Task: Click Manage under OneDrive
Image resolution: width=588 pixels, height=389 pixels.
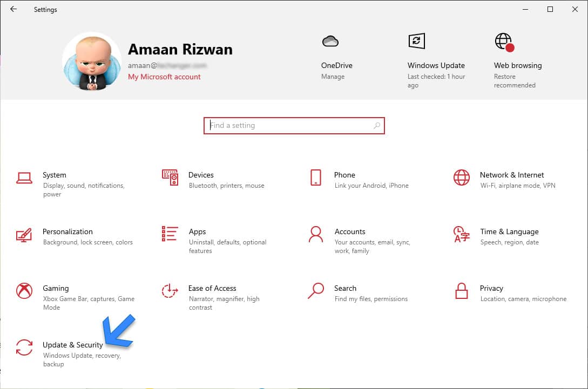Action: (333, 77)
